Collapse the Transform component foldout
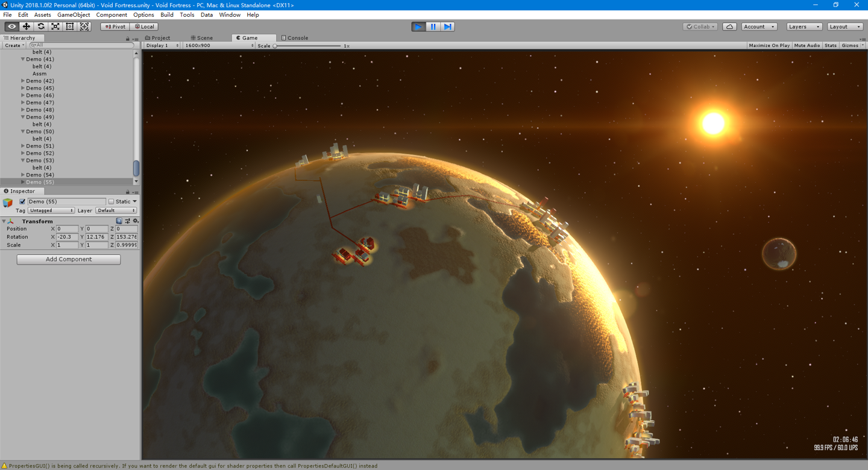Screen dimensions: 868x470 (4, 221)
